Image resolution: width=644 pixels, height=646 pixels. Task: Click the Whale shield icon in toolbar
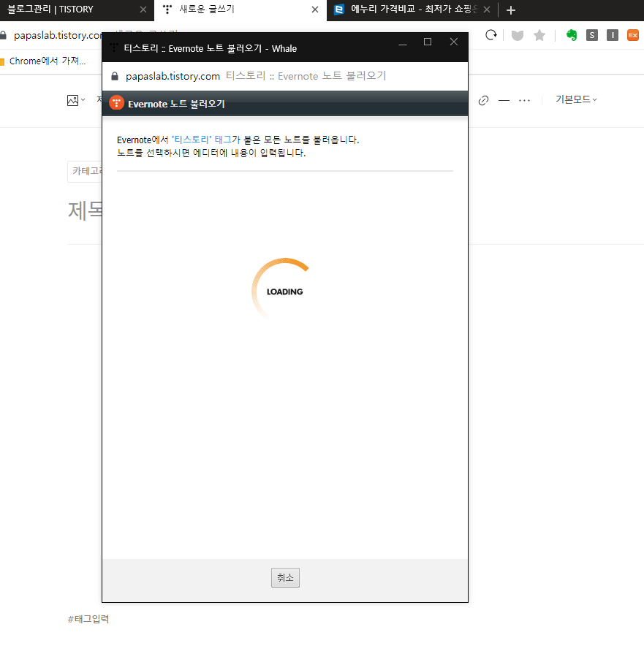tap(517, 35)
